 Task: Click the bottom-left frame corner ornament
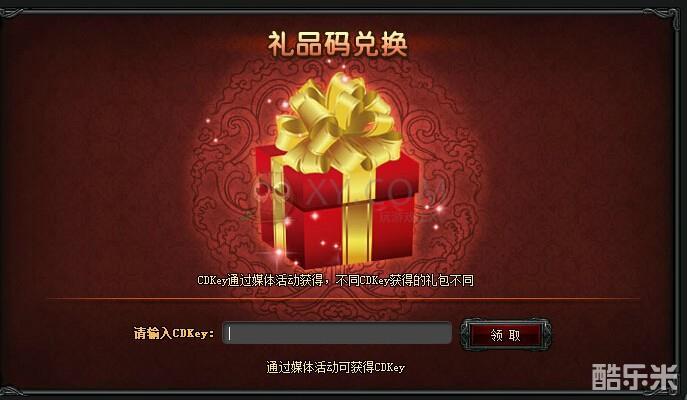pyautogui.click(x=11, y=391)
